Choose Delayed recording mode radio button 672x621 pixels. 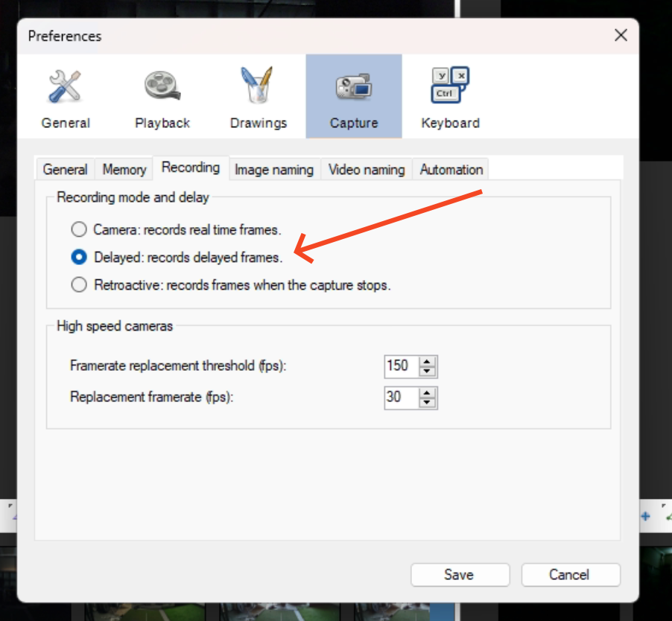(x=79, y=257)
